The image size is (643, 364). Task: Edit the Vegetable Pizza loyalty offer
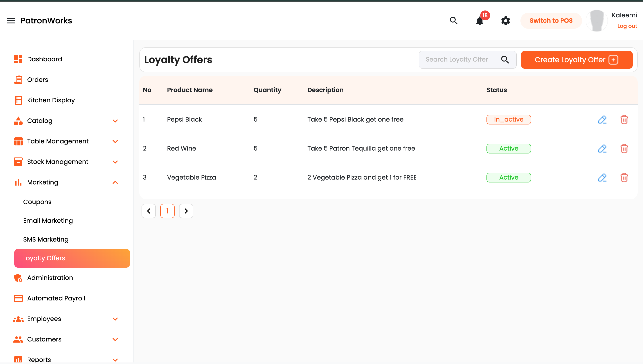(x=602, y=178)
